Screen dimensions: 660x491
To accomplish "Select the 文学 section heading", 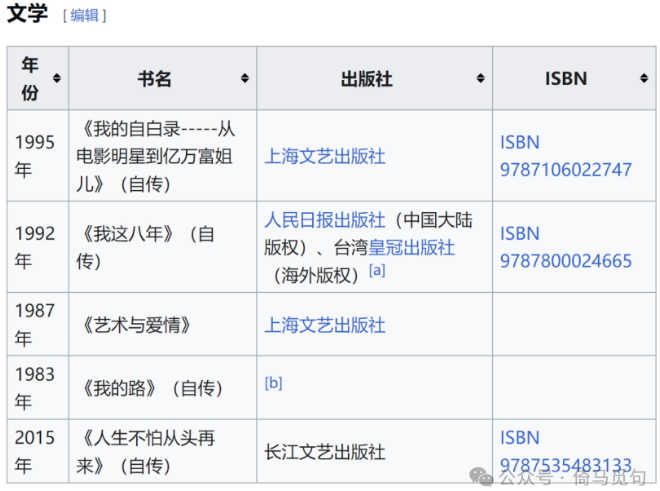I will pos(27,13).
